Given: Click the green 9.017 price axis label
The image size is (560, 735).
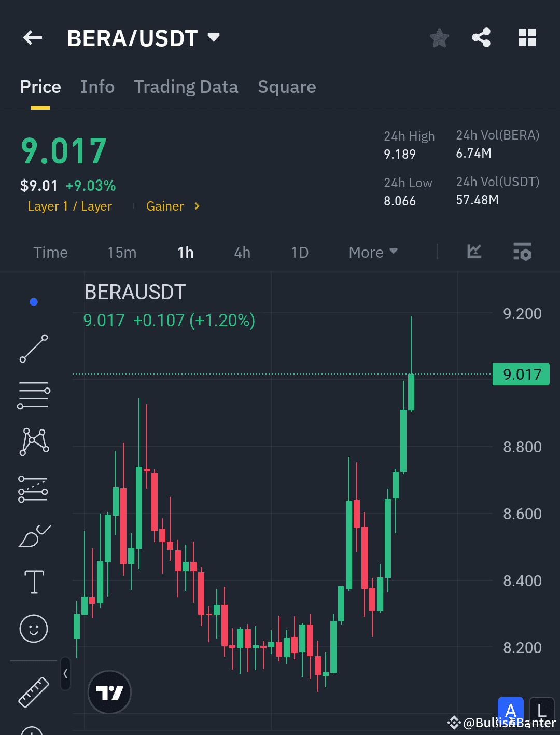Looking at the screenshot, I should 521,374.
